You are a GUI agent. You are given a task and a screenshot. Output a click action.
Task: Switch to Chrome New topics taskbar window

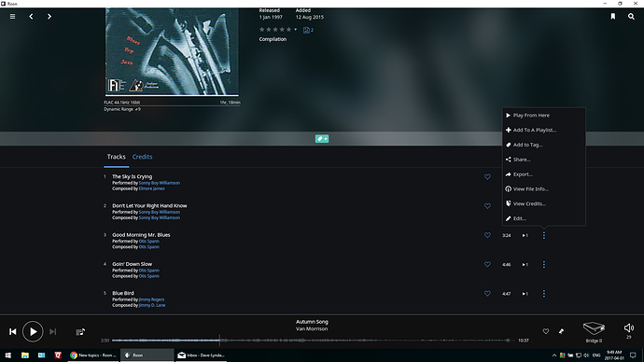(93, 355)
